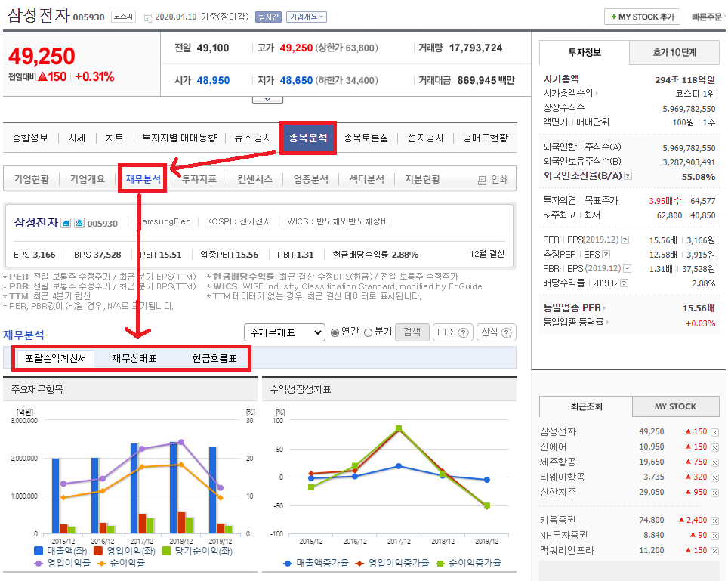
Task: Show the 재무상태표 balance sheet tab
Action: coord(134,359)
